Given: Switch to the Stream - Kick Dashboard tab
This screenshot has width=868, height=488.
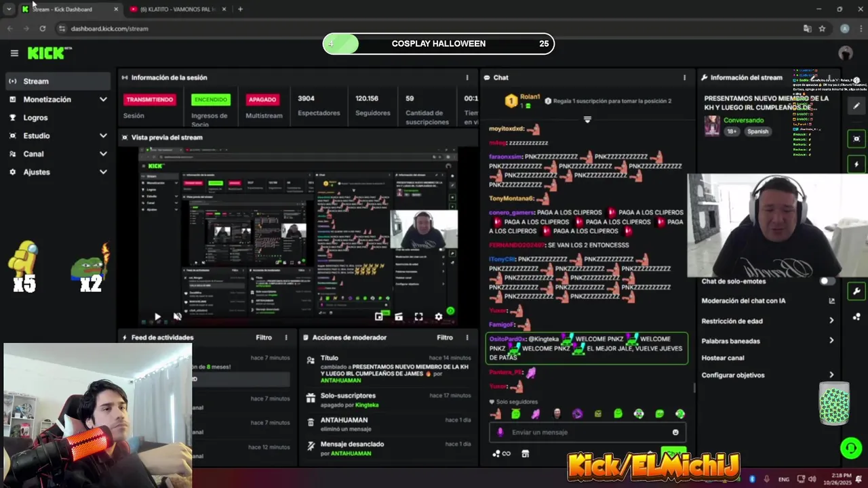Looking at the screenshot, I should point(70,9).
